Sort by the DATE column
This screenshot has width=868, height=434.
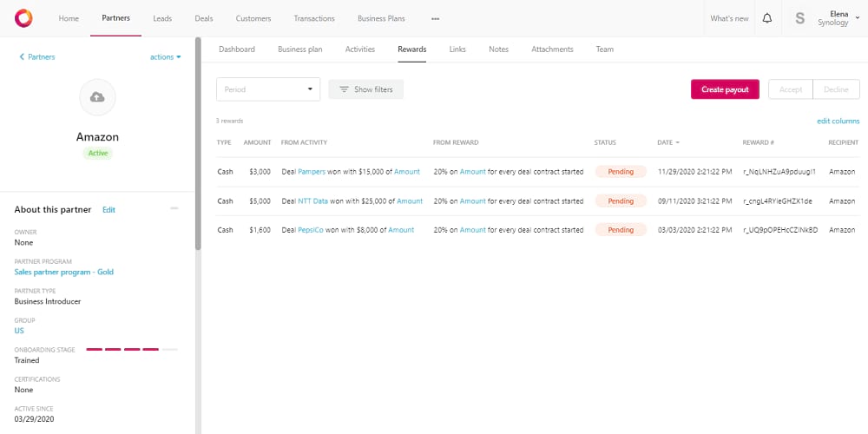click(668, 142)
